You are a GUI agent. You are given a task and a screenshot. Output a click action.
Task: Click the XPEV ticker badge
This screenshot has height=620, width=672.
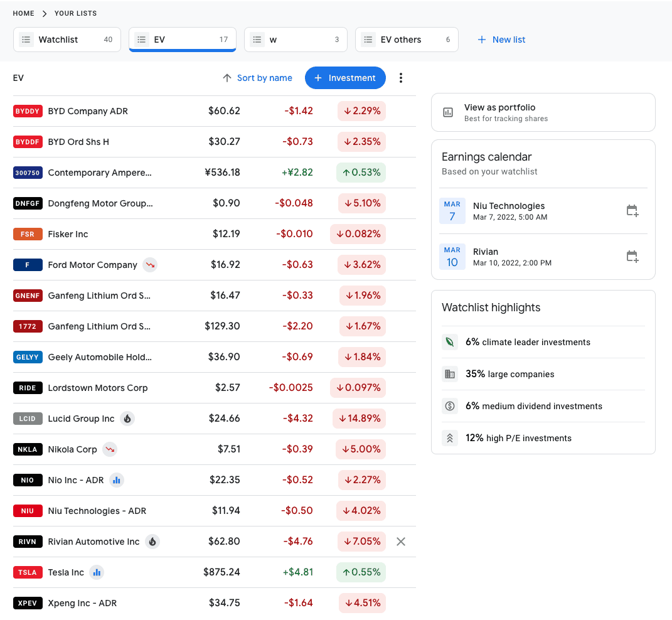(28, 603)
